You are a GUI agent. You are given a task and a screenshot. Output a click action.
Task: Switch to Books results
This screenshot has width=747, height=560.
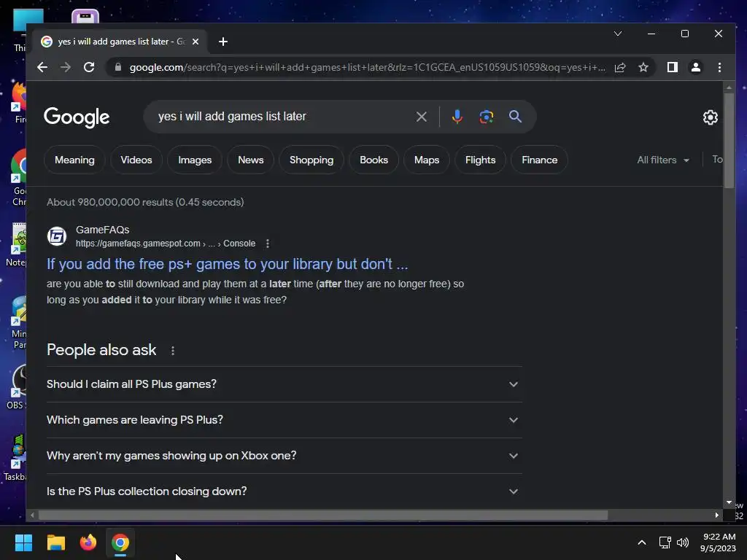coord(374,160)
